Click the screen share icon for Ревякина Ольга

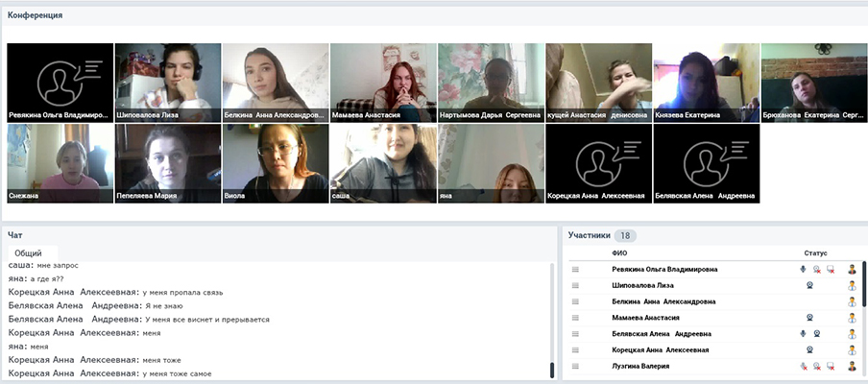click(830, 270)
